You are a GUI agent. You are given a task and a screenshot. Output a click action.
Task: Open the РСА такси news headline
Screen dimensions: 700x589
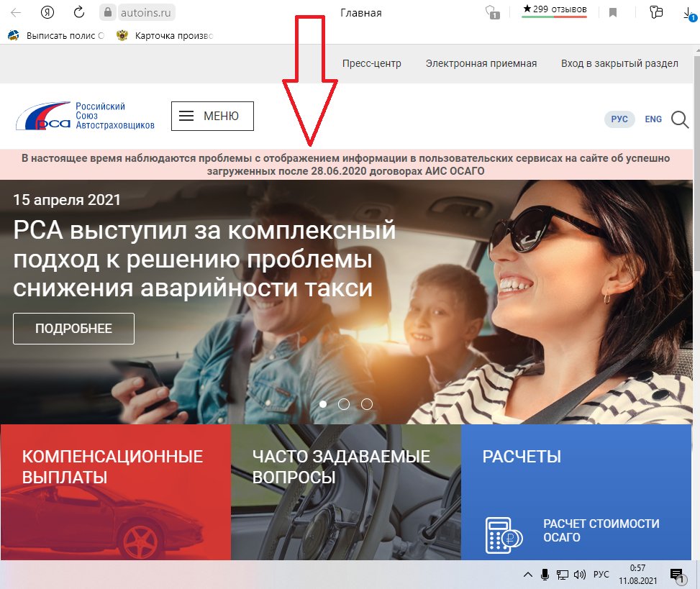(x=204, y=259)
